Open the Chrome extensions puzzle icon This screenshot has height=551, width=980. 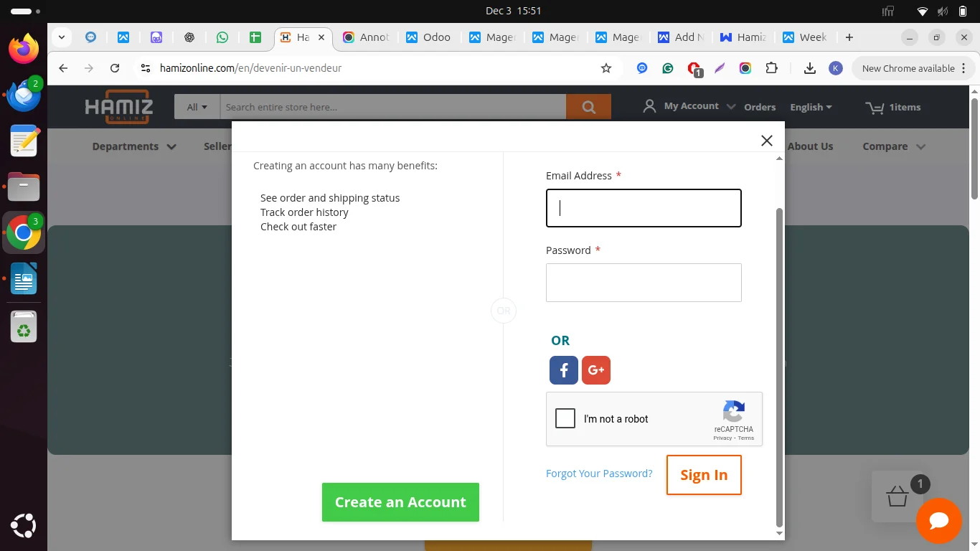click(771, 67)
